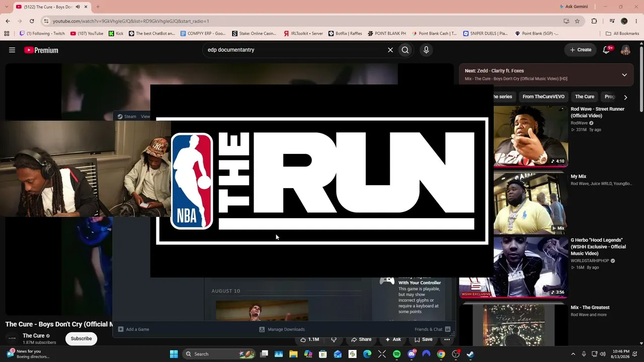Save the video to a playlist

[x=423, y=339]
